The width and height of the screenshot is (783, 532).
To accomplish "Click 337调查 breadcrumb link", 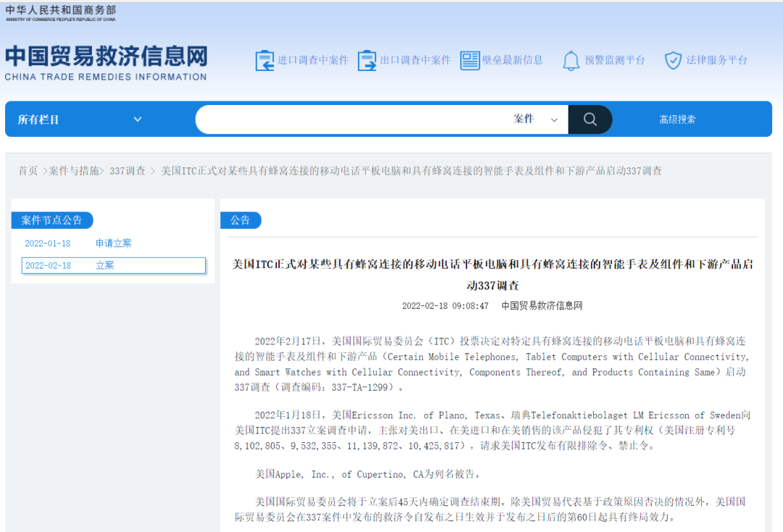I will coord(128,170).
